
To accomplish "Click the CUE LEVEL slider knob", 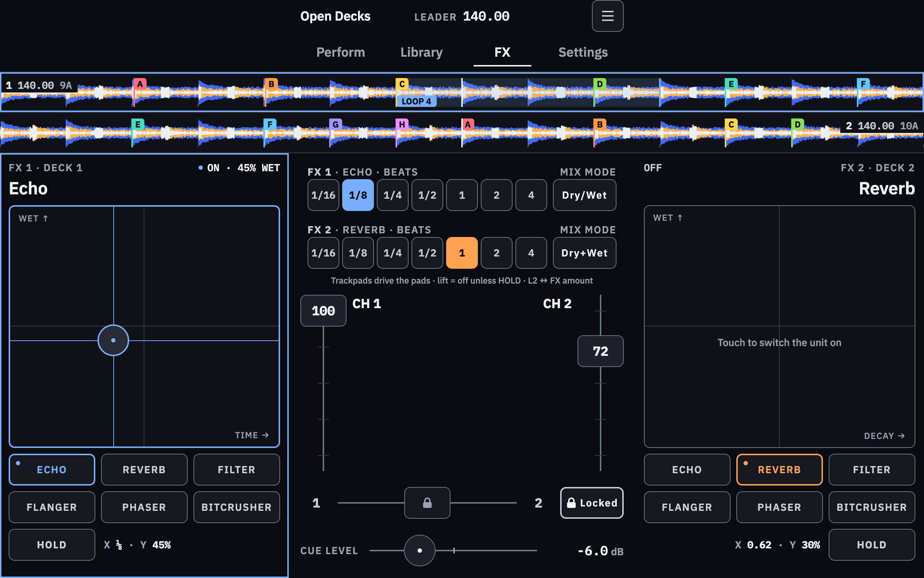I will click(x=420, y=551).
